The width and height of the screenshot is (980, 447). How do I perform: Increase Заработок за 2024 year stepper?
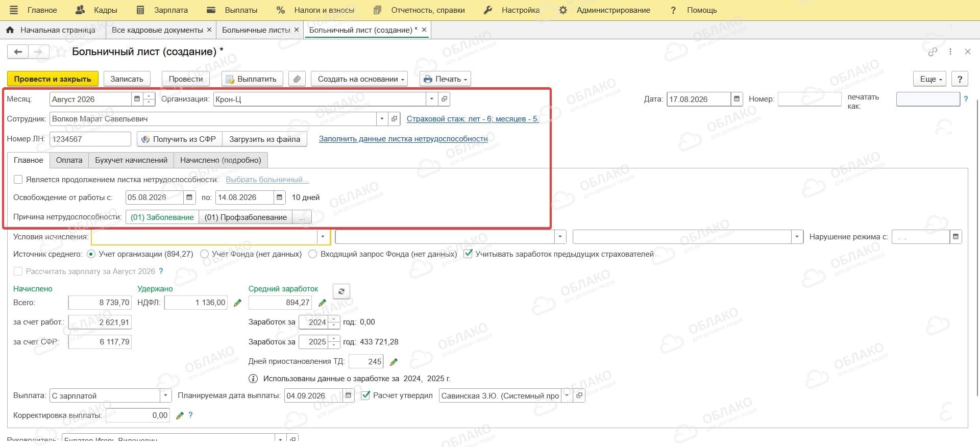point(334,319)
